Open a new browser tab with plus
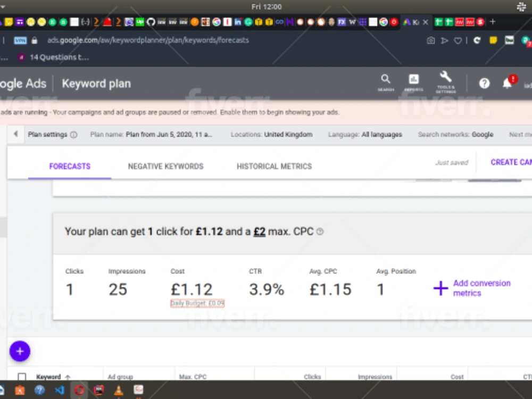 pos(493,22)
